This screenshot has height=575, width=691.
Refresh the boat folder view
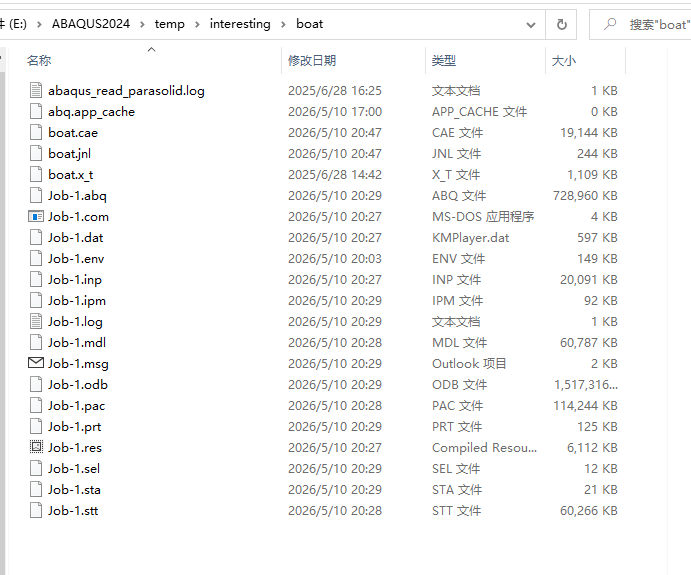(561, 24)
